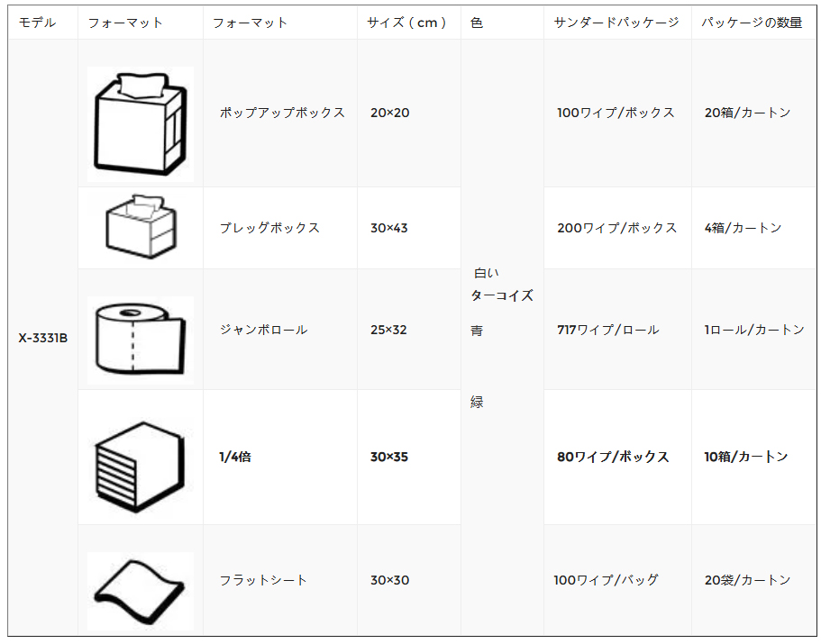This screenshot has width=821, height=644.
Task: Select the 30×43 size value
Action: click(389, 228)
